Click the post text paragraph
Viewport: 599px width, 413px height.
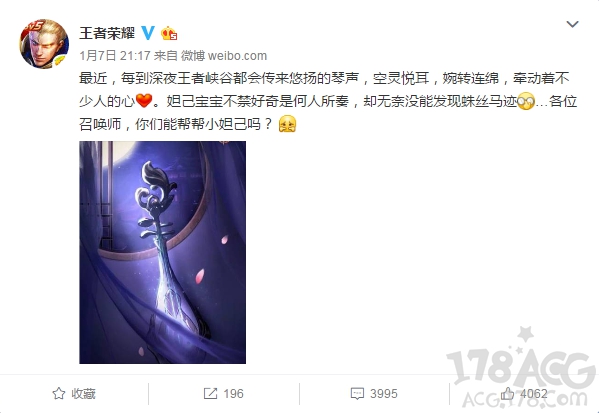point(328,101)
